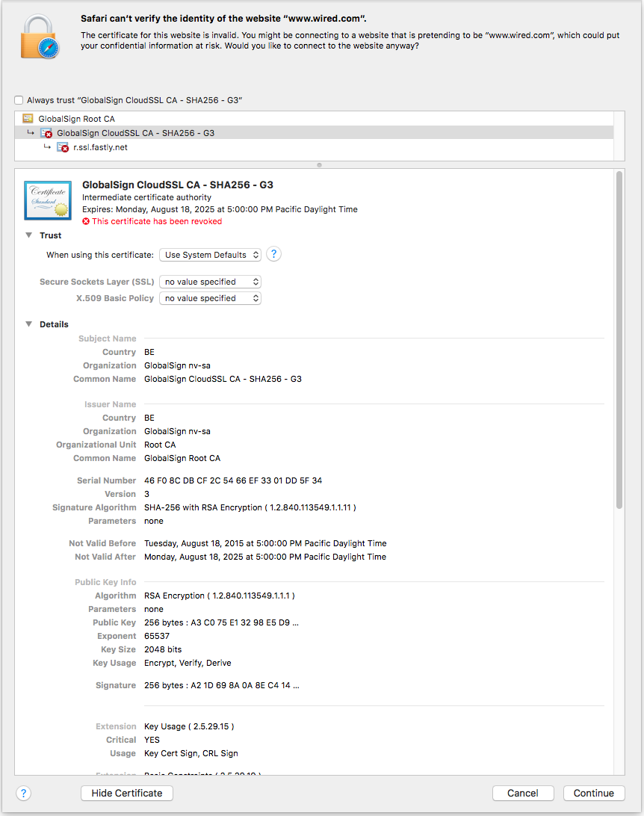Collapse the Details section triangle
Viewport: 644px width, 816px height.
(28, 324)
